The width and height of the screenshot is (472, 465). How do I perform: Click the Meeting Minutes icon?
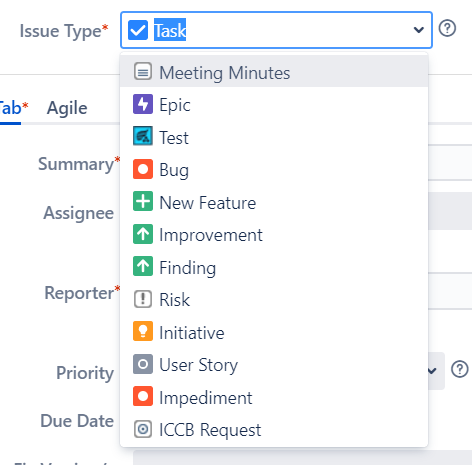(x=143, y=71)
